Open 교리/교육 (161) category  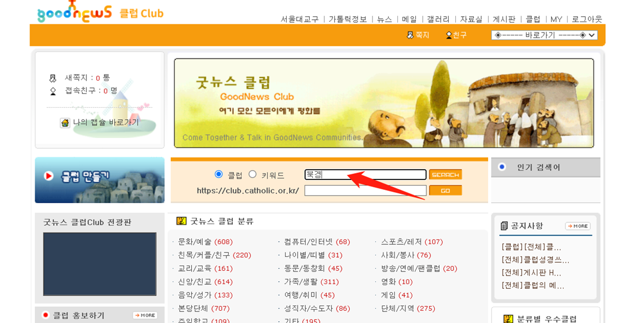pyautogui.click(x=205, y=269)
